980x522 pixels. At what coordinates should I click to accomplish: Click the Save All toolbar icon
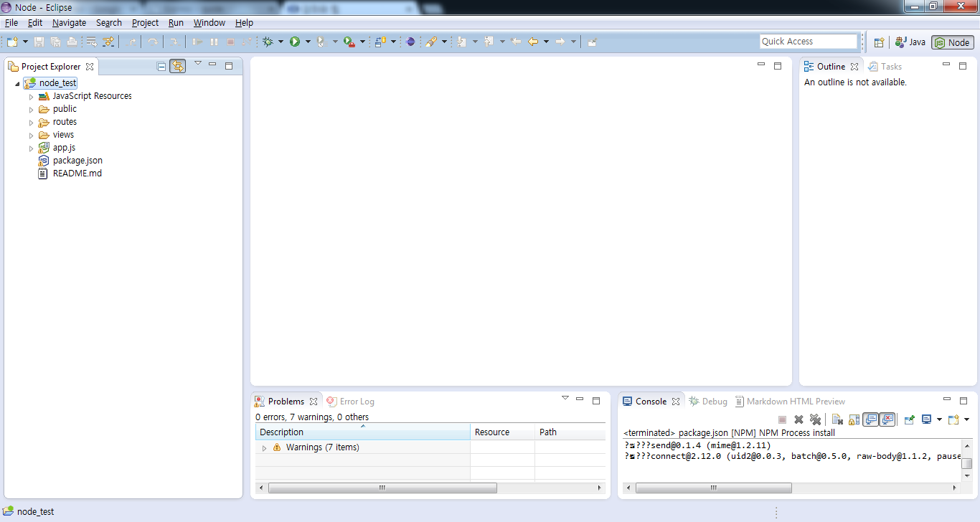(55, 42)
